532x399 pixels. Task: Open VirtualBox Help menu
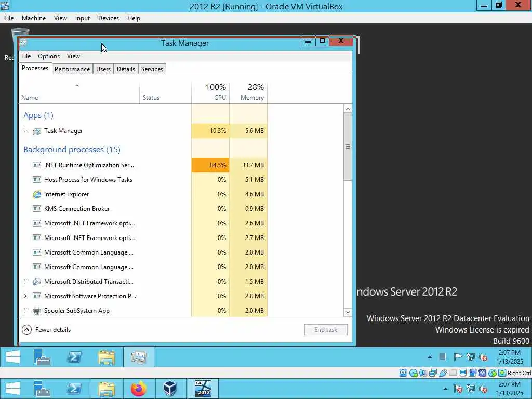point(134,18)
